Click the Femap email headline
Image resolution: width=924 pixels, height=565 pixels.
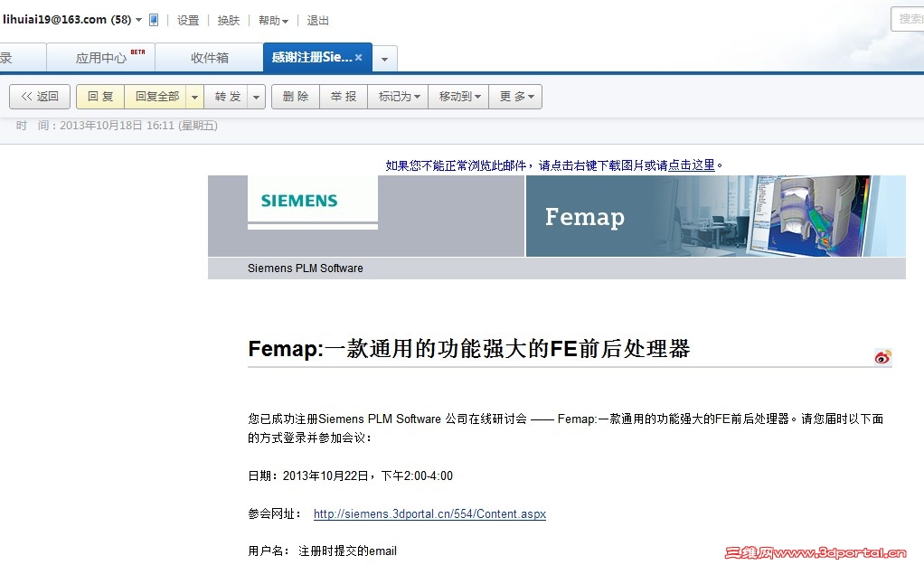point(469,349)
